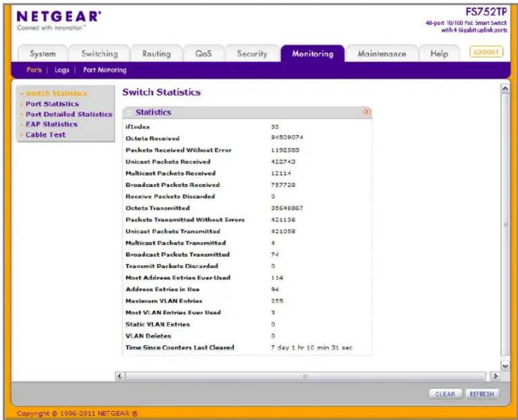The image size is (518, 420).
Task: Select Unicast Packets Transmitted value 421058
Action: coord(283,231)
